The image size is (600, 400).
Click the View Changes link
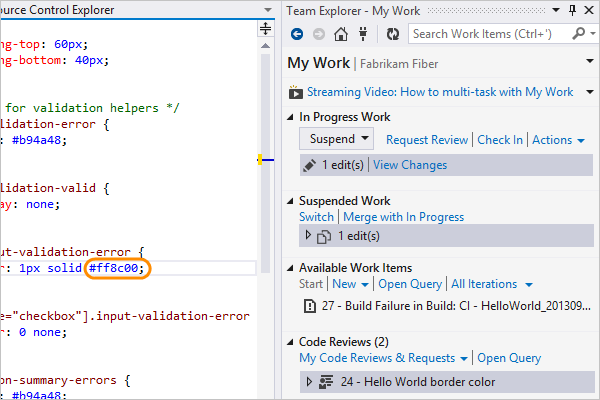410,165
